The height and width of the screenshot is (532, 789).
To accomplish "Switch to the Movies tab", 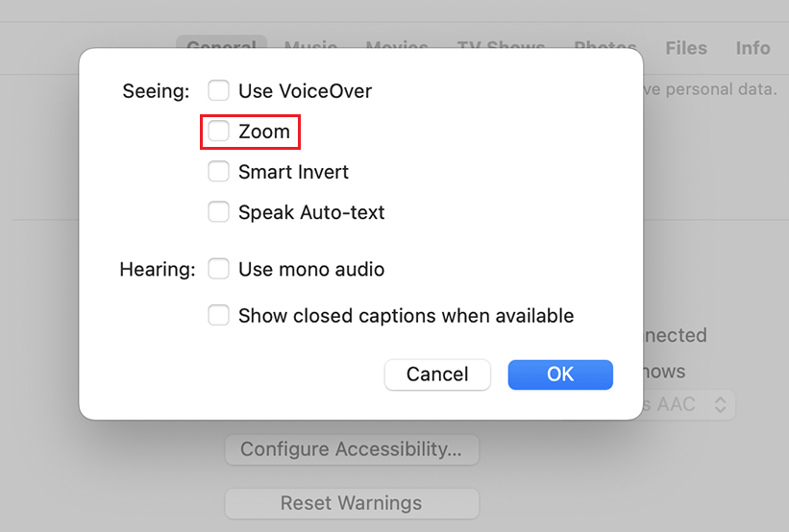I will (397, 48).
